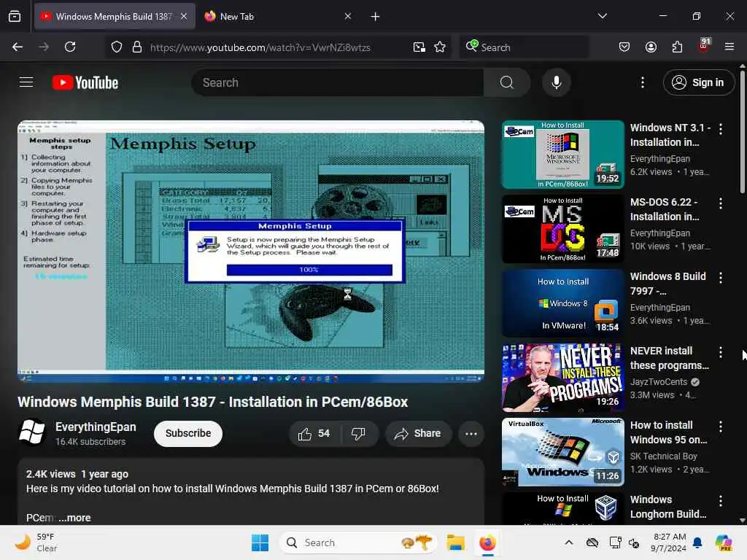
Task: Open MS-DOS 6.22 Installation video title
Action: (665, 209)
